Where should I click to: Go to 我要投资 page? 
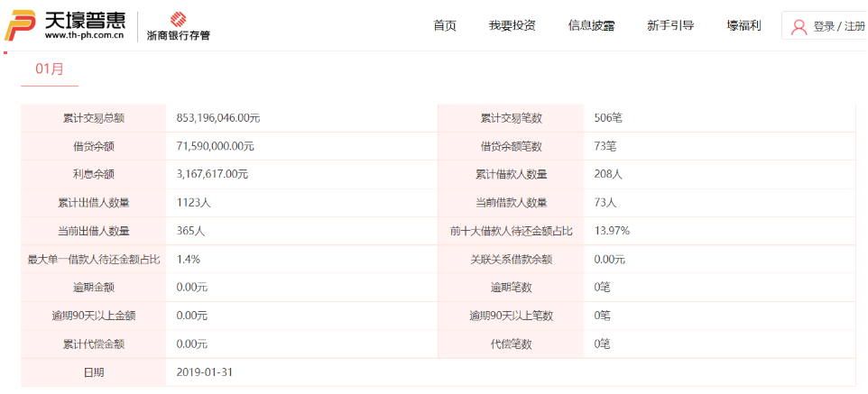[512, 26]
